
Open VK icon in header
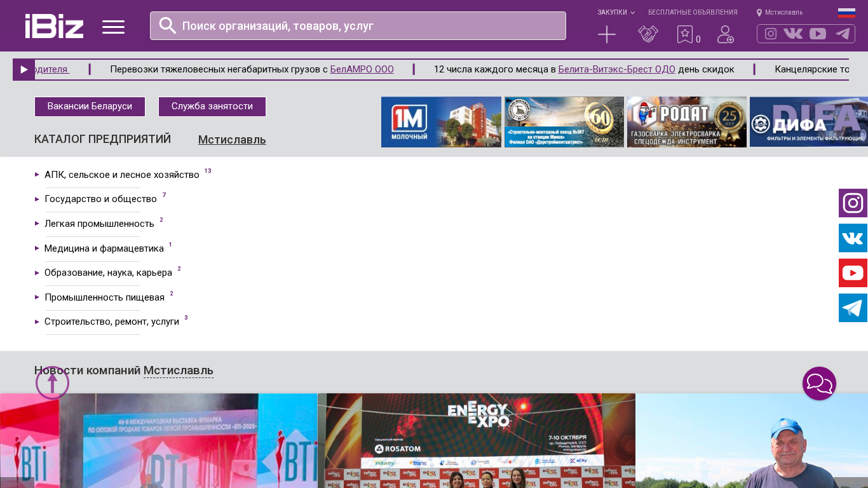coord(793,34)
